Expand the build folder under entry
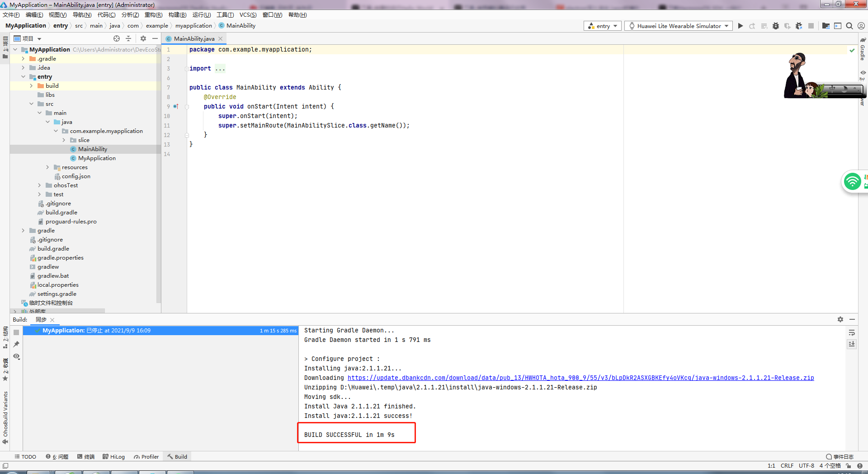 [31, 86]
